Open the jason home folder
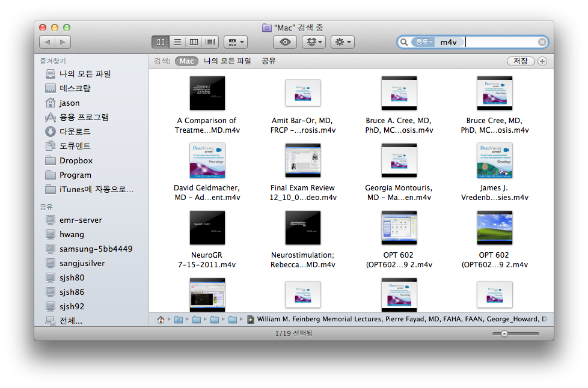The image size is (588, 388). coord(69,103)
